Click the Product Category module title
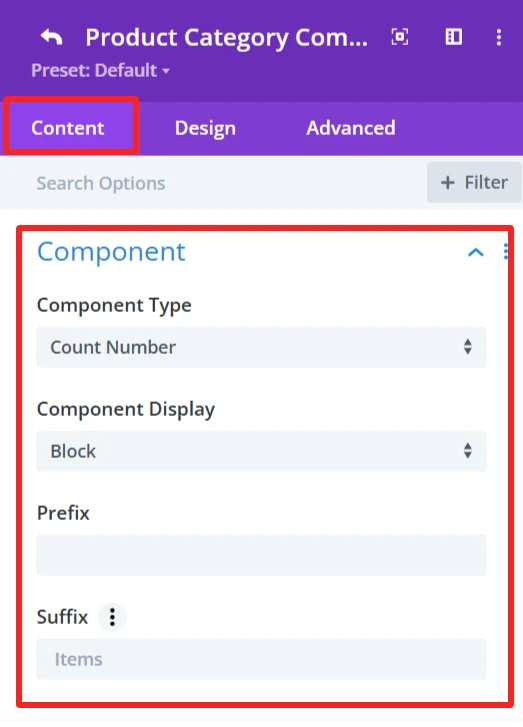Image resolution: width=523 pixels, height=727 pixels. (227, 38)
